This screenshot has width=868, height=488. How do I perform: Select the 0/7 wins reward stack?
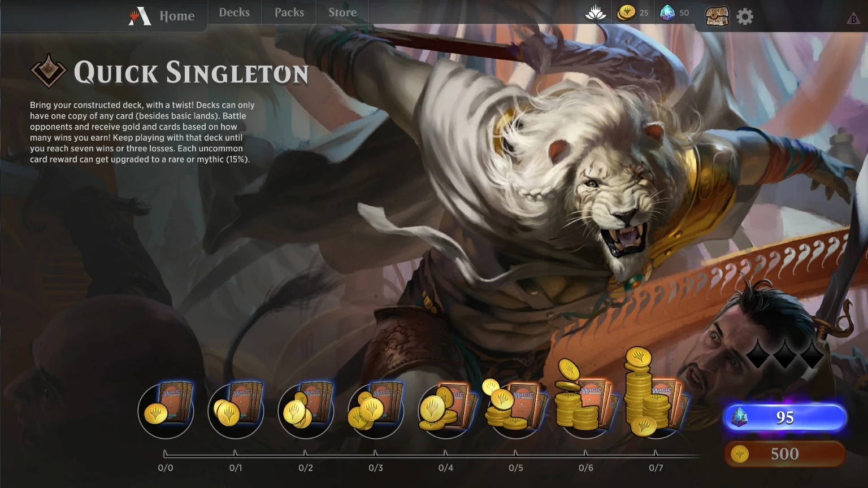(x=656, y=393)
